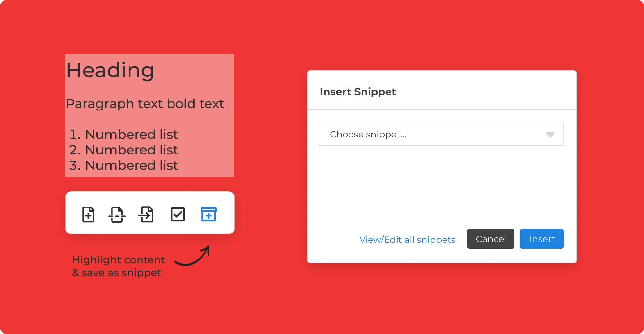Viewport: 644px width, 334px height.
Task: Click the import document arrow icon
Action: 146,214
